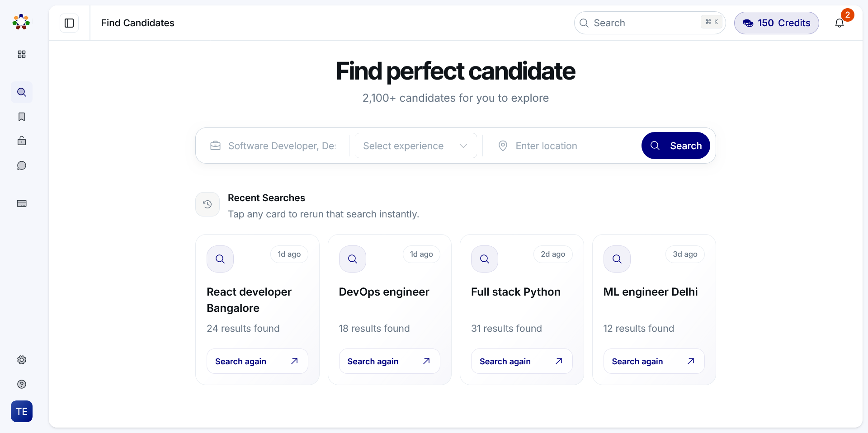Open chat messages from the sidebar
Viewport: 868px width, 433px height.
[21, 165]
